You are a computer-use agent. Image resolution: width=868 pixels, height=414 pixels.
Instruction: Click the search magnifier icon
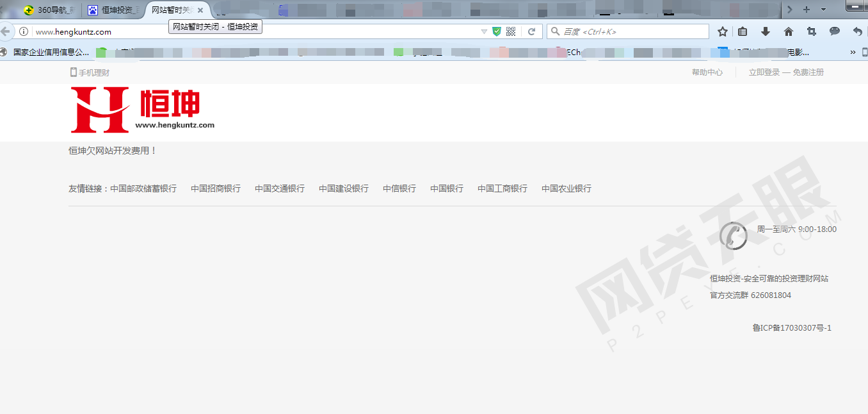point(554,31)
